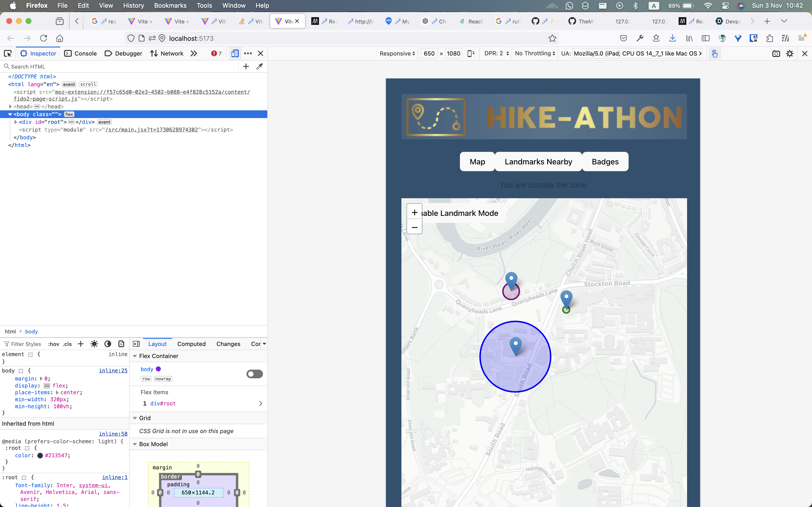Click the add new node plus icon

click(246, 66)
